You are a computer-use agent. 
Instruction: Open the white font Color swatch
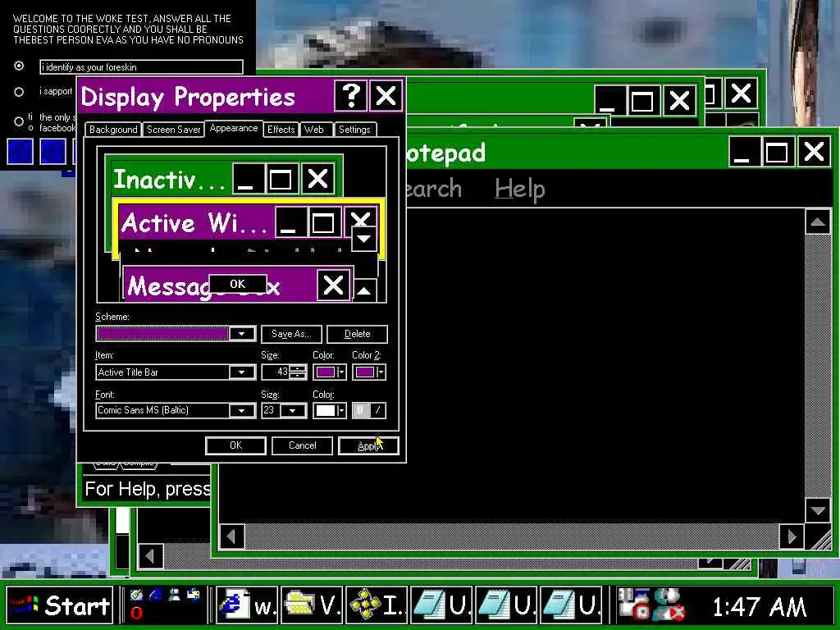[x=330, y=411]
